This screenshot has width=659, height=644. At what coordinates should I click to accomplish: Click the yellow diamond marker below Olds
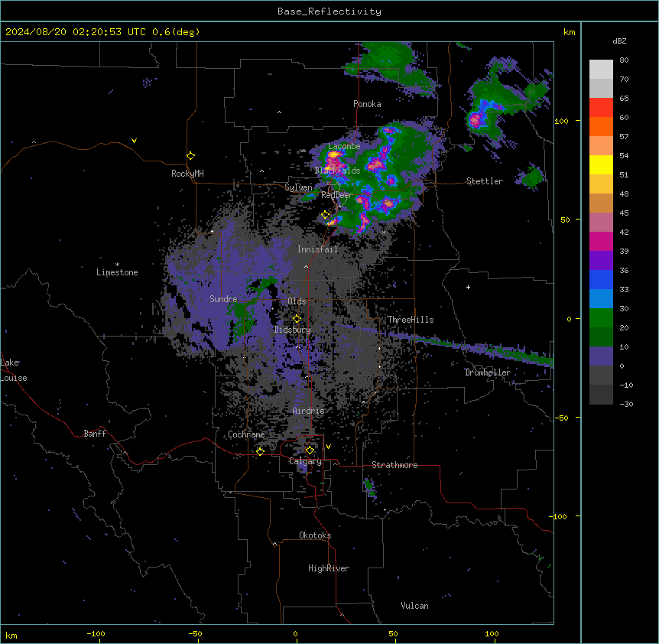pos(297,319)
